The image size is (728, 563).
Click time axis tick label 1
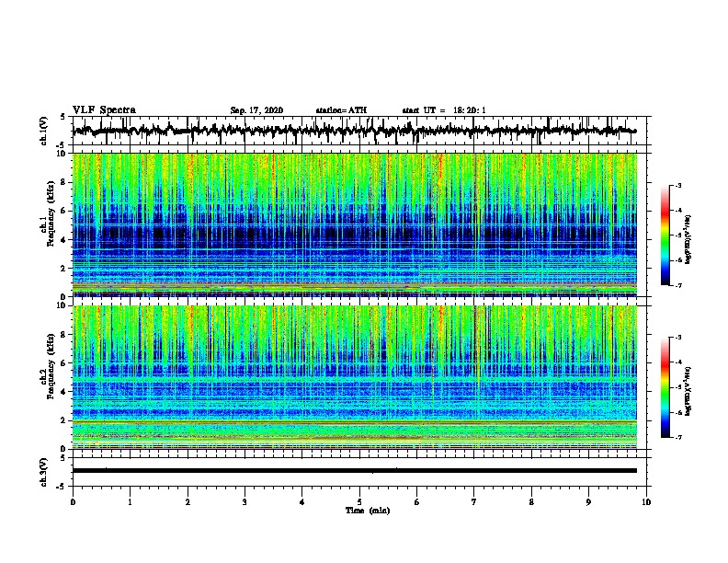[130, 502]
